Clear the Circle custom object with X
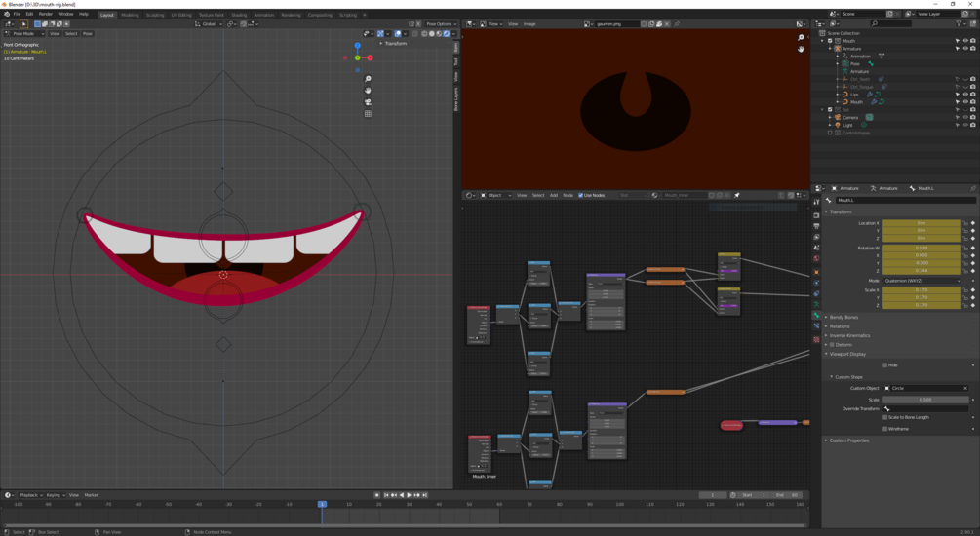 [965, 388]
